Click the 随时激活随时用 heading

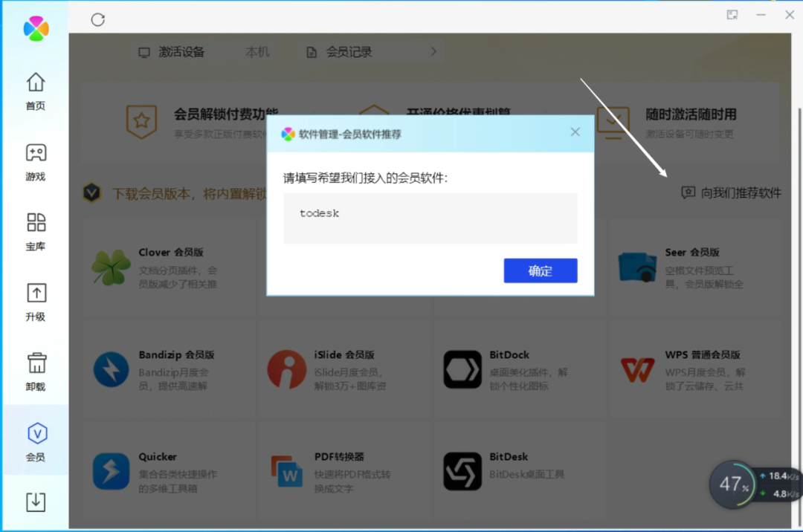click(x=691, y=114)
